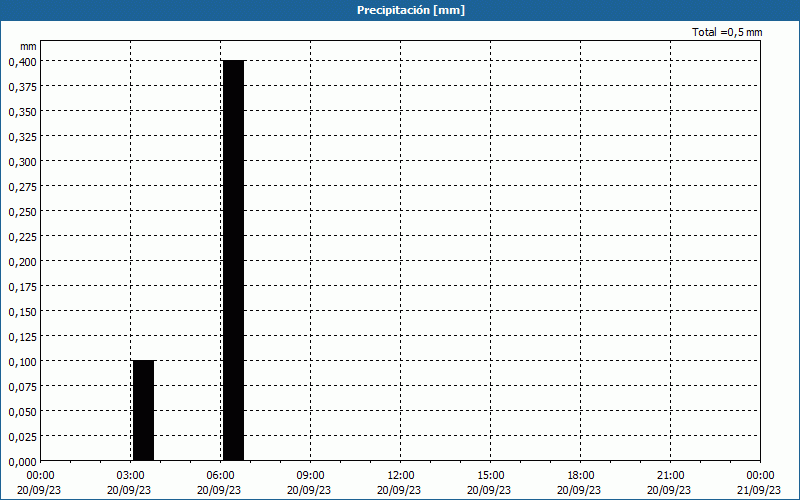Click the 0,375 y-axis value

tap(23, 87)
